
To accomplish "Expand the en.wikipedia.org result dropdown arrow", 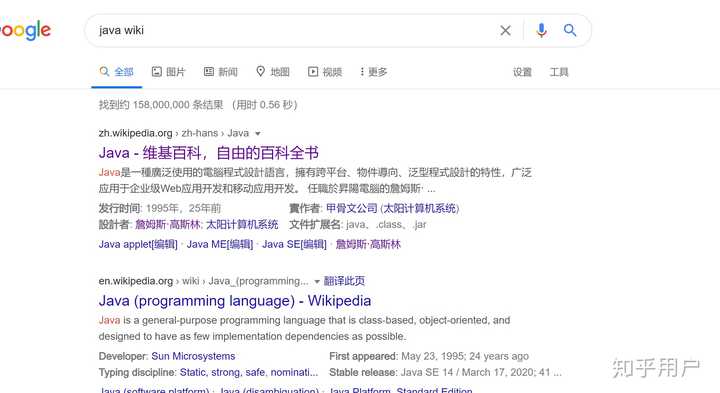I will click(x=317, y=281).
